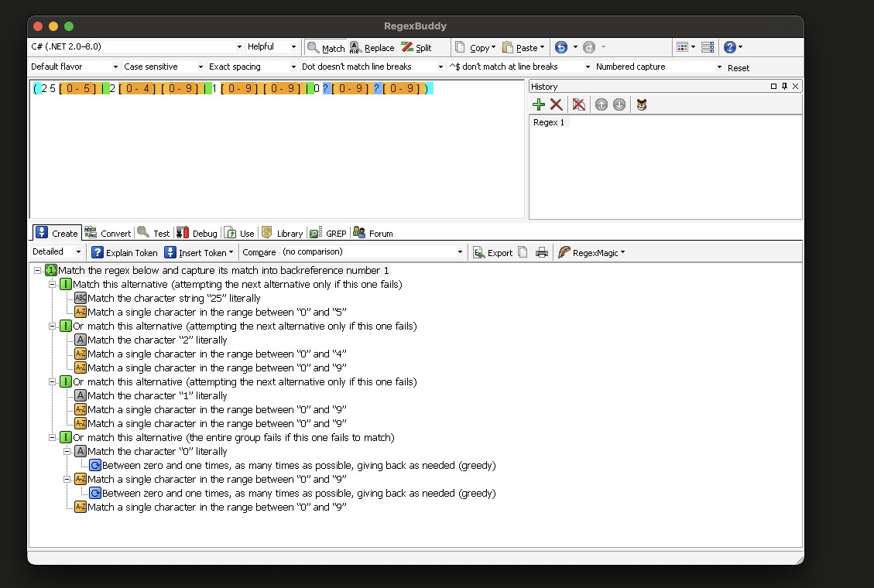Add a new regex in History panel
The height and width of the screenshot is (588, 874).
(x=540, y=104)
